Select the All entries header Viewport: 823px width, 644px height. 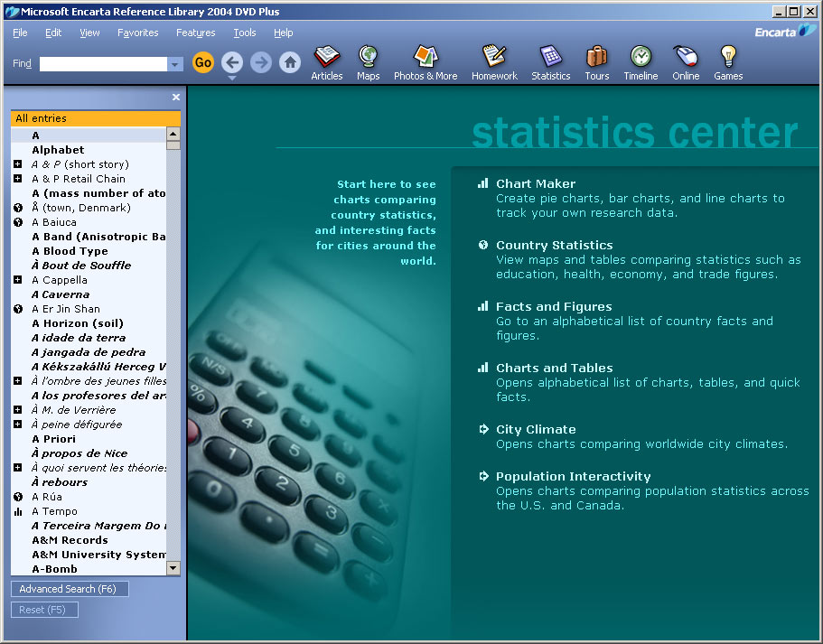(x=96, y=118)
